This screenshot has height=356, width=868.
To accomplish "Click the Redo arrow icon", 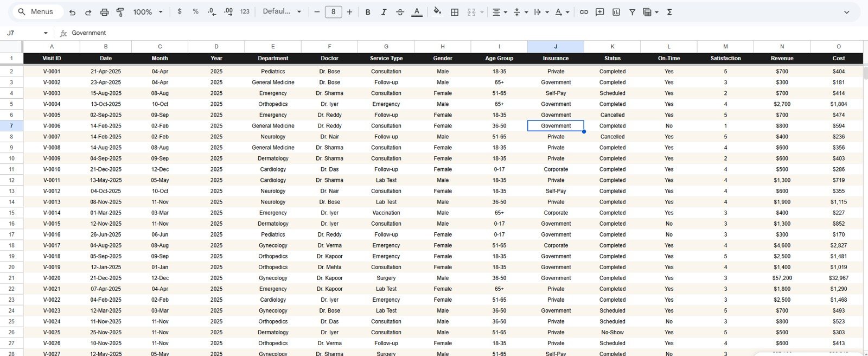I will coord(88,12).
